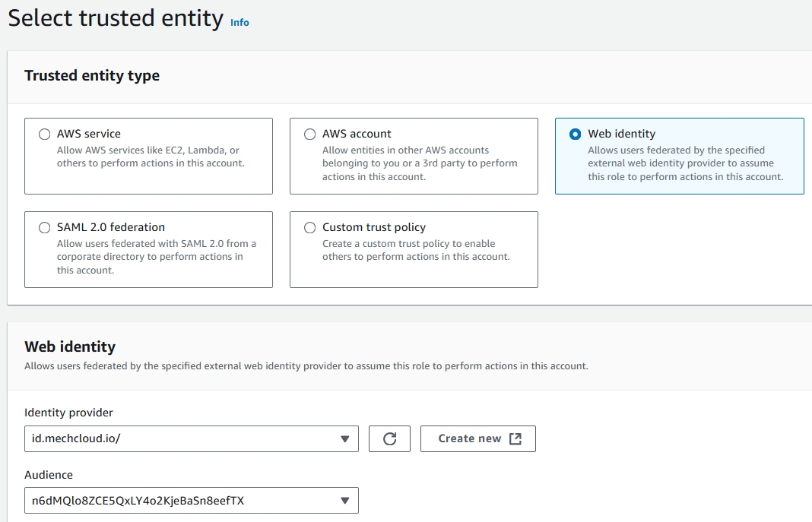
Task: Select the AWS account radio button
Action: coord(310,134)
